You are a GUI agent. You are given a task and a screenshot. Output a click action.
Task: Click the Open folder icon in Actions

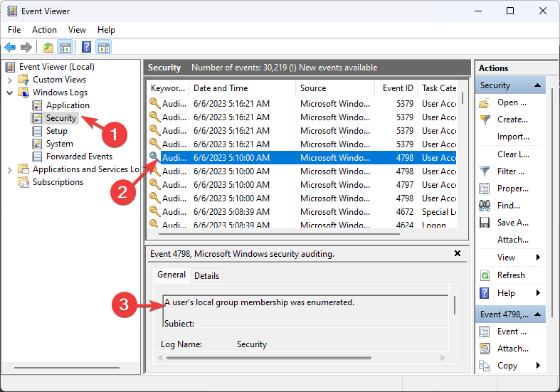(485, 102)
